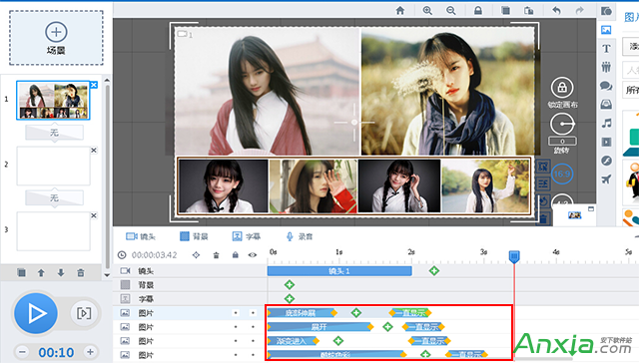The image size is (639, 364).
Task: Click the undo arrow in top toolbar
Action: [556, 11]
